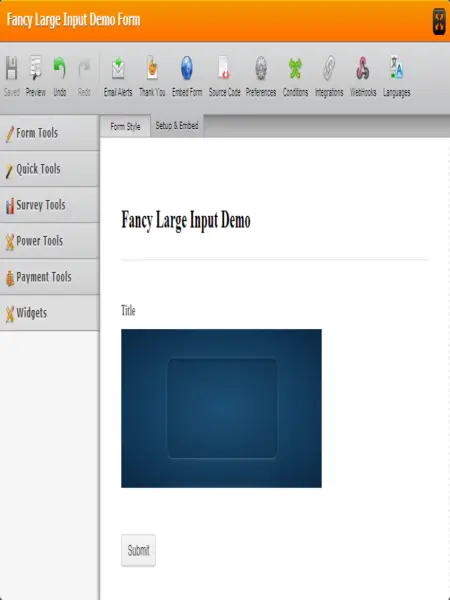This screenshot has height=600, width=450.
Task: Switch to the Setup & Embed tab
Action: [x=177, y=126]
